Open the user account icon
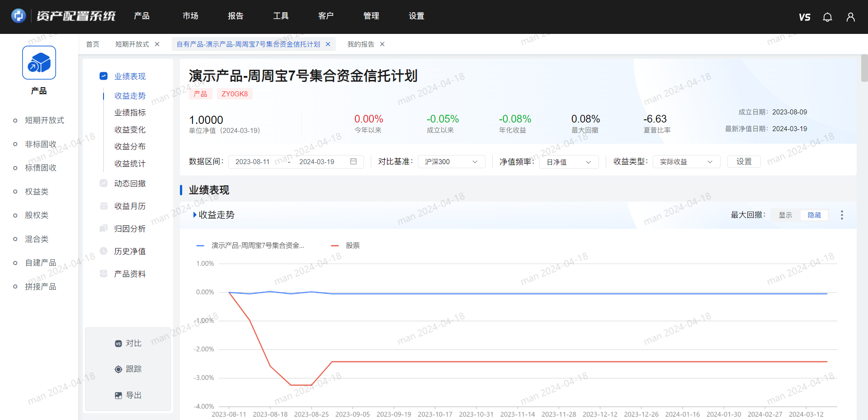Screen dimensions: 868x420 pyautogui.click(x=850, y=17)
